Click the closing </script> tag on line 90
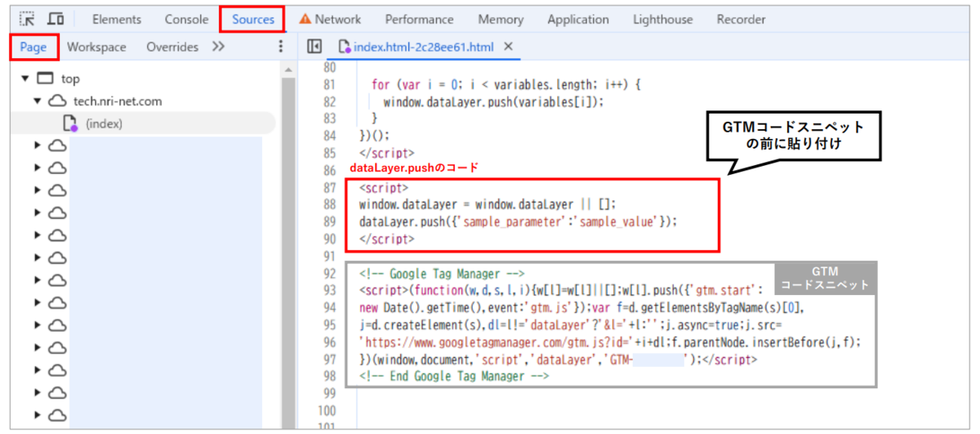Image resolution: width=980 pixels, height=434 pixels. point(387,239)
